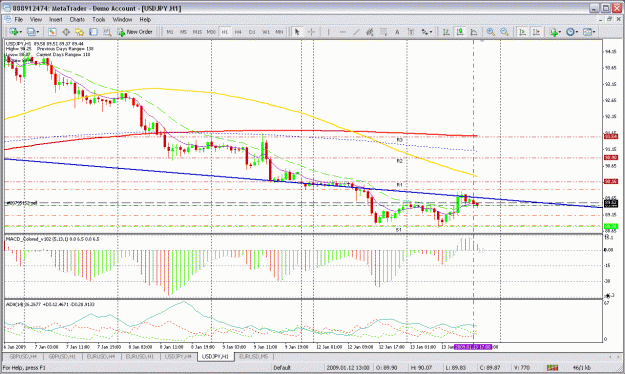
Task: Open the Strategy Tester icon
Action: 107,32
